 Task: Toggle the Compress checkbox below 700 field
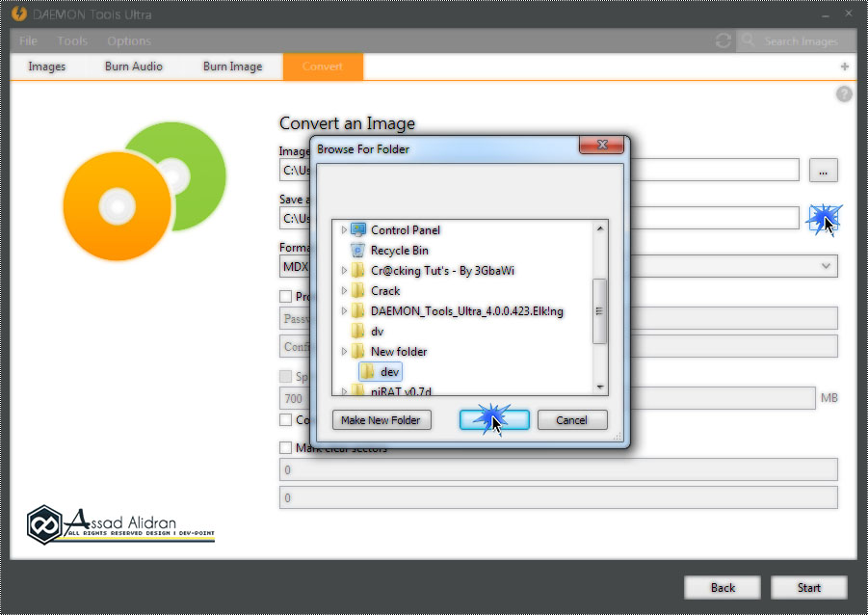(286, 419)
